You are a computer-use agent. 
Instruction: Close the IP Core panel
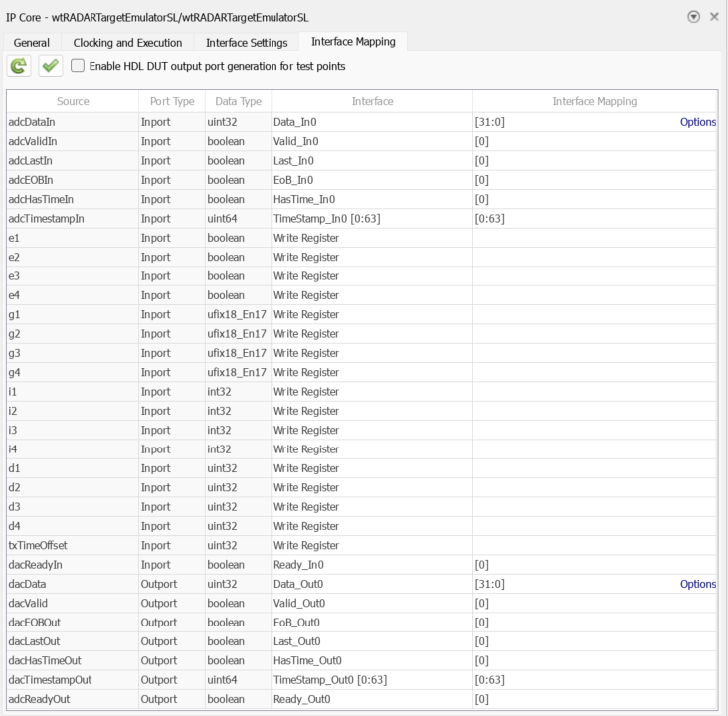[x=714, y=17]
